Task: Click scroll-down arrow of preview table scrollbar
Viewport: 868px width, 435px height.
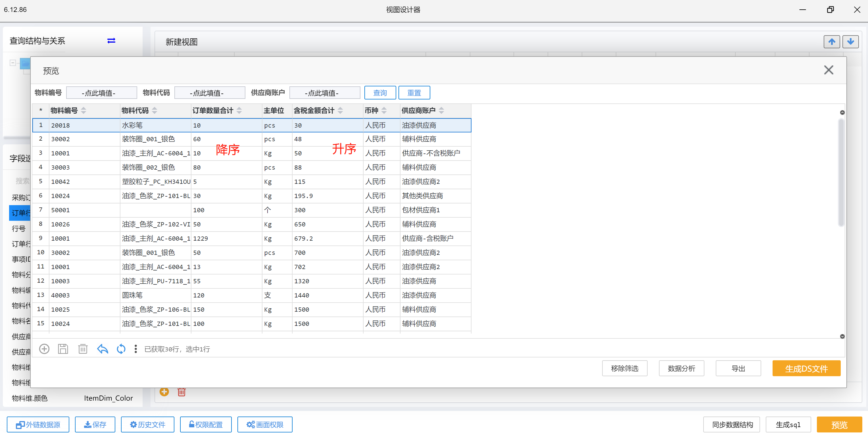Action: 842,336
